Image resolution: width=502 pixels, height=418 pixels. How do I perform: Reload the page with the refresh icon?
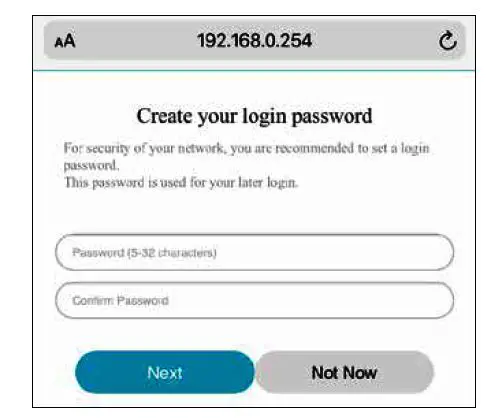[447, 40]
